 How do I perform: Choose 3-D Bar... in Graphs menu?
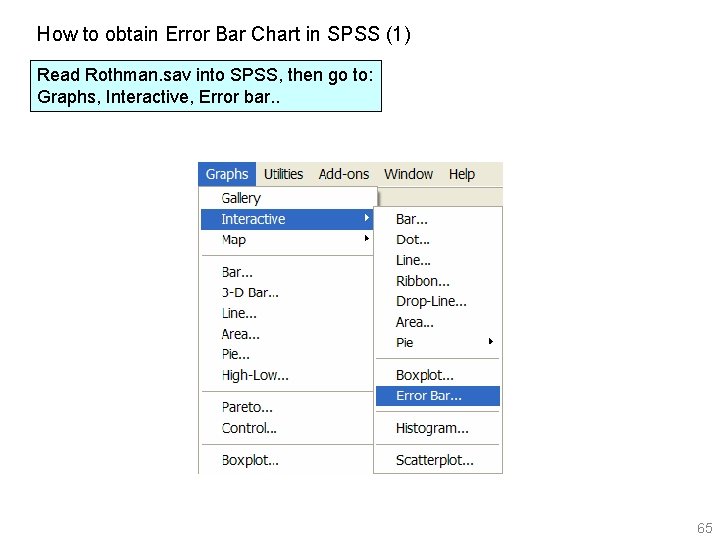pos(287,293)
